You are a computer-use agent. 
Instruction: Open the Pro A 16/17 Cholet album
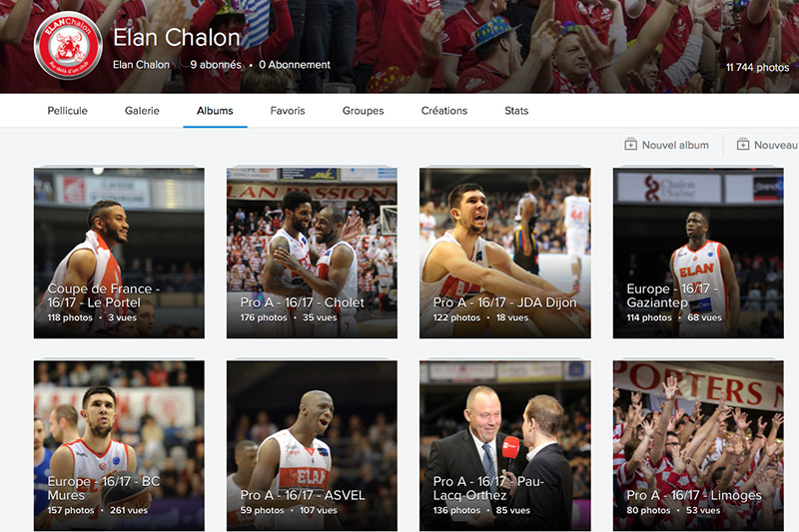coord(312,253)
